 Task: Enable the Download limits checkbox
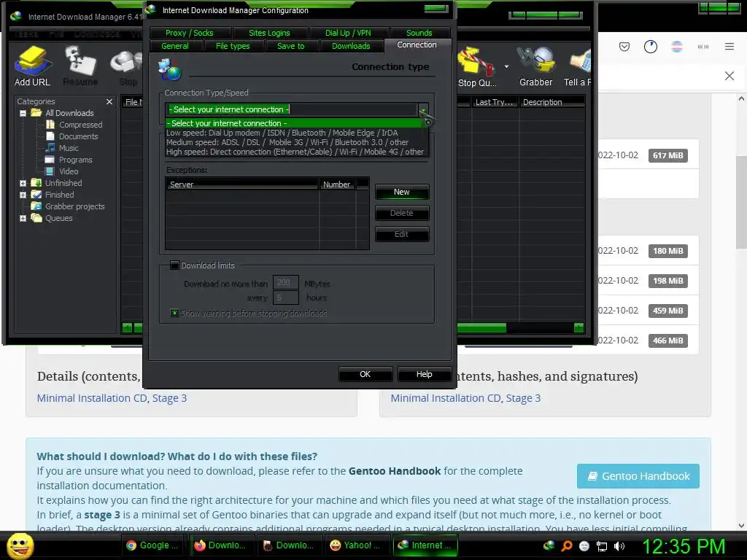(x=175, y=265)
